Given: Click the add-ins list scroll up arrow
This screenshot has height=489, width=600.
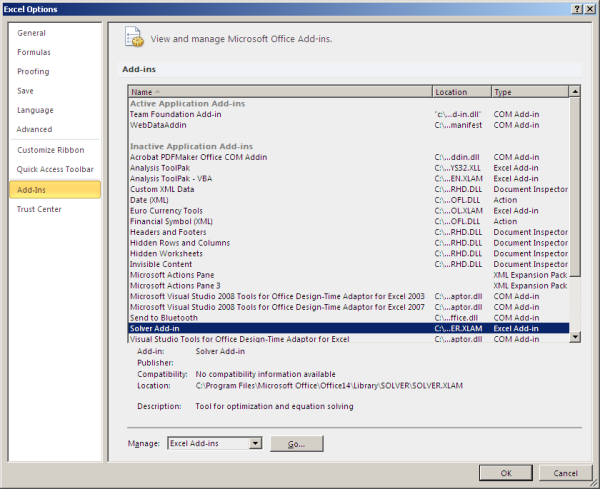Looking at the screenshot, I should [575, 92].
